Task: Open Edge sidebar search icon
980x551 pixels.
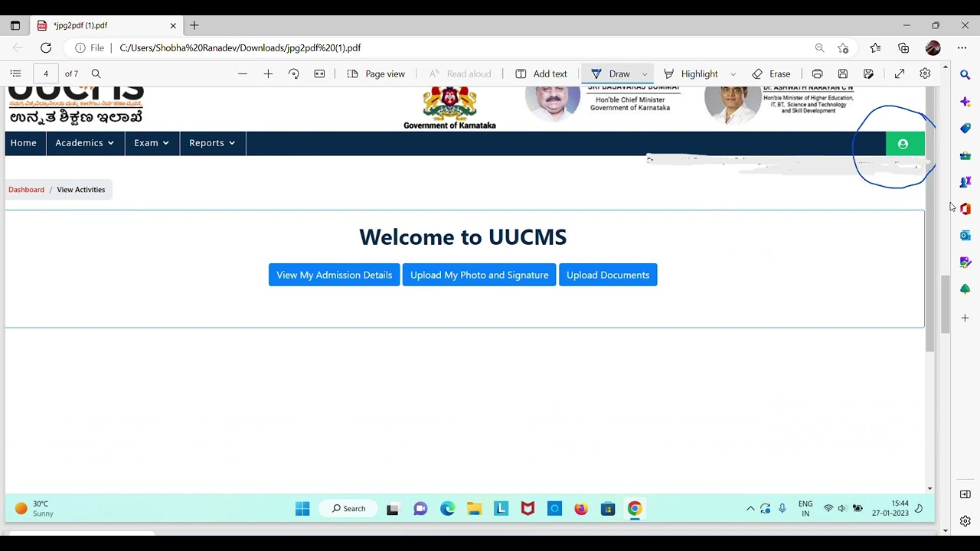Action: pyautogui.click(x=965, y=75)
